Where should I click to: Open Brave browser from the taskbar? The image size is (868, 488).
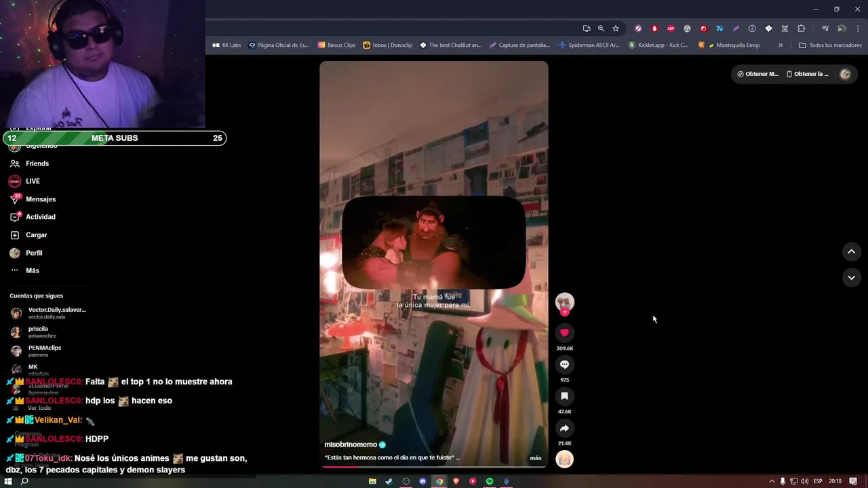tap(456, 481)
